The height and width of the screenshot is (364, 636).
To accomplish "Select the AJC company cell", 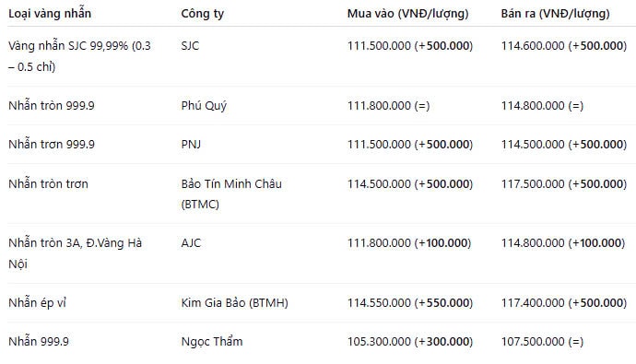I will point(191,243).
